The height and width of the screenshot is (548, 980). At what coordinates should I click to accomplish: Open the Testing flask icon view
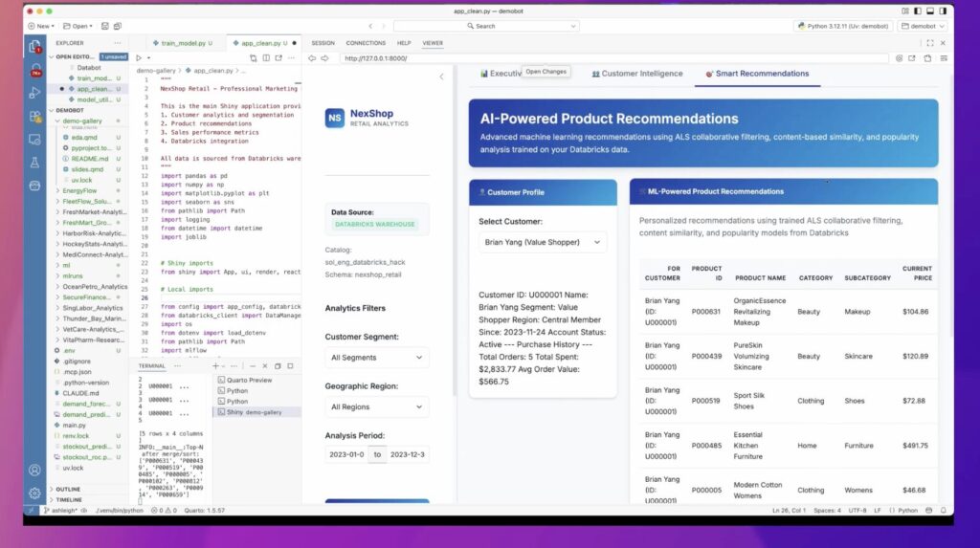pos(35,163)
